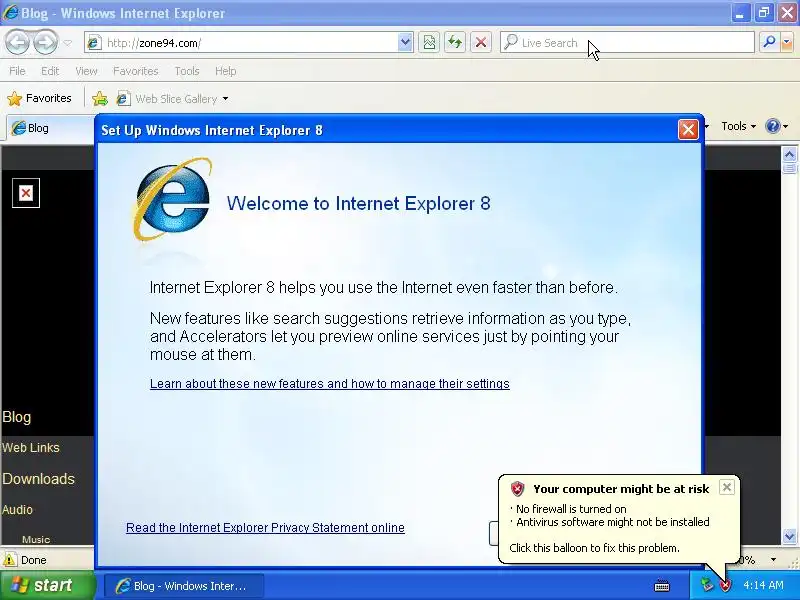The image size is (800, 600).
Task: Select the Blog tab
Action: coord(50,128)
